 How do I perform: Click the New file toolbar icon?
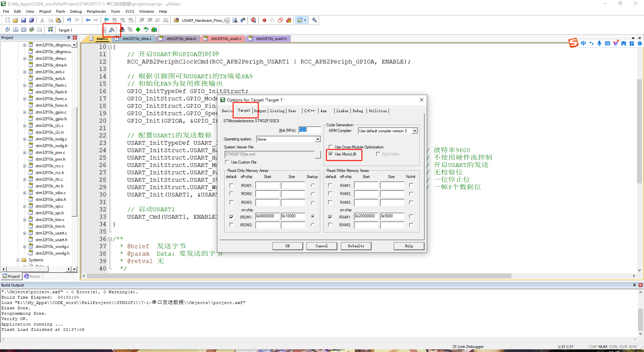click(7, 20)
